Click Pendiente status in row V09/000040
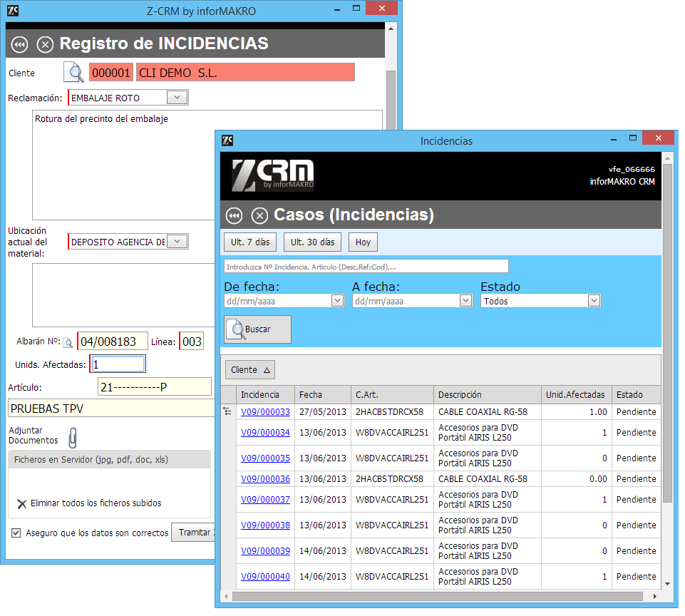685x616 pixels. 636,577
